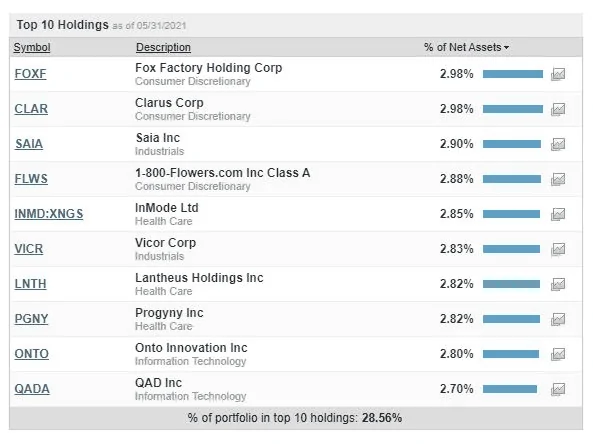Screen dimensions: 593x444
Task: Open chart icon for Vicor Corp
Action: 558,249
